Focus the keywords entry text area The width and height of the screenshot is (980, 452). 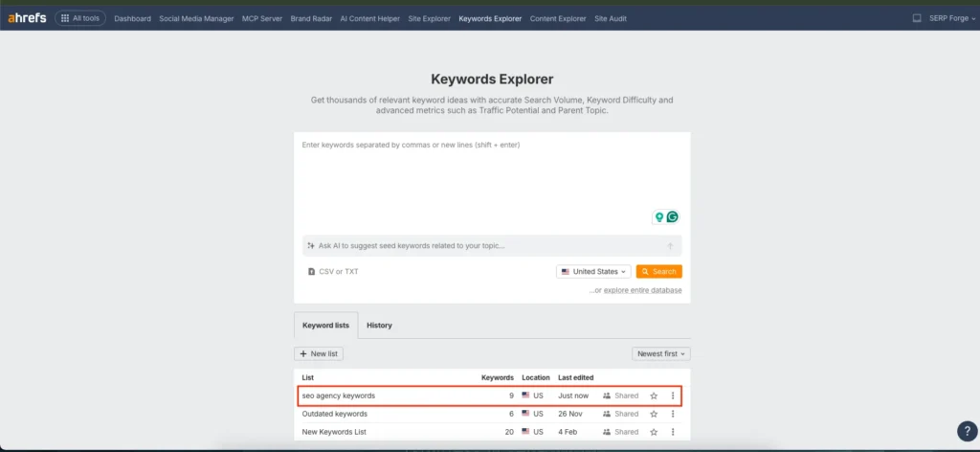click(492, 181)
